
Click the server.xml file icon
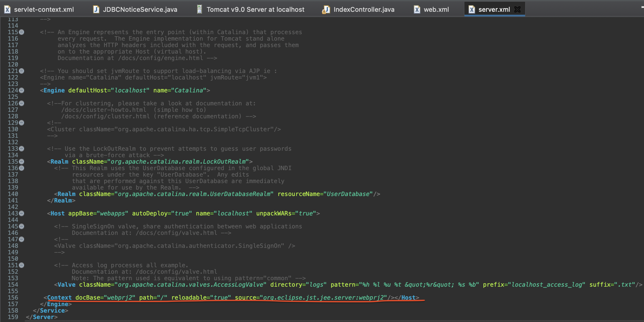(472, 9)
